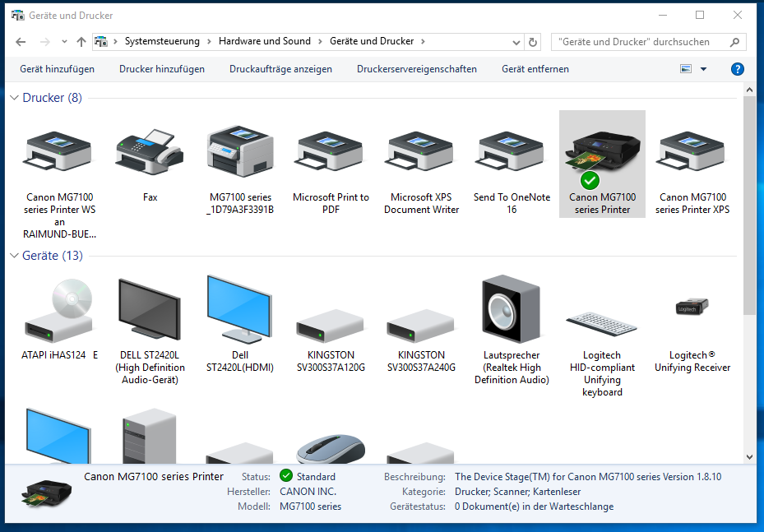Click Gerät hinzufügen in the toolbar
The image size is (764, 532).
[x=57, y=69]
